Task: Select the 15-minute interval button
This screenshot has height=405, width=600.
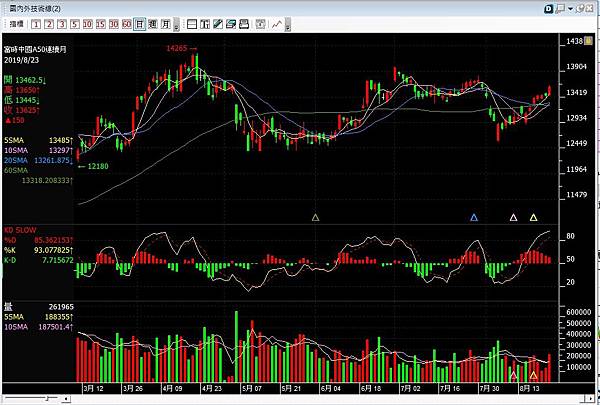Action: (x=101, y=24)
